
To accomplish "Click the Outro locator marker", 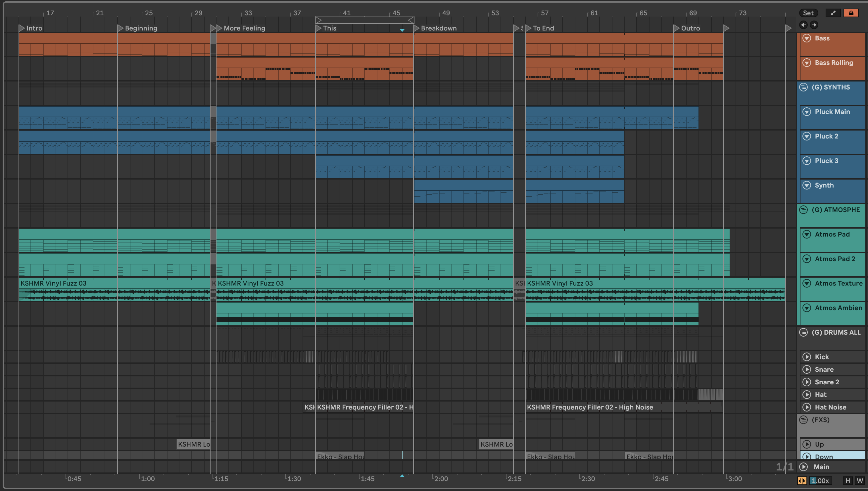I will point(677,28).
